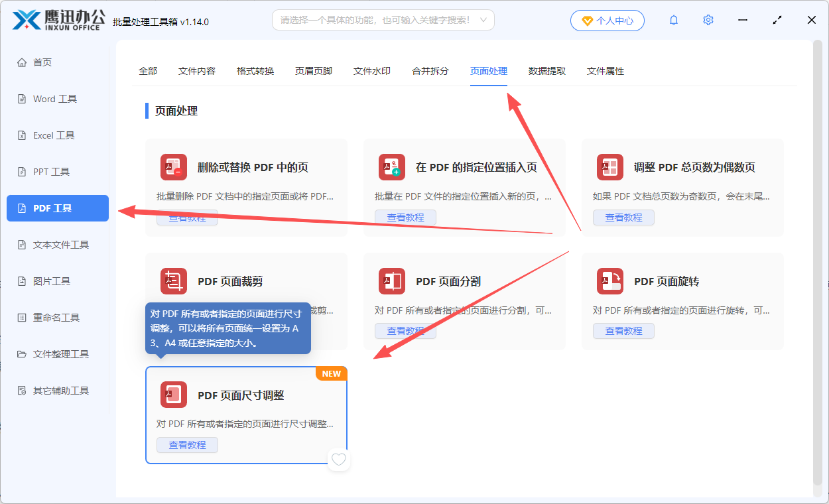Click the PDF 页面旋转 tool icon
The height and width of the screenshot is (504, 829).
pyautogui.click(x=609, y=281)
